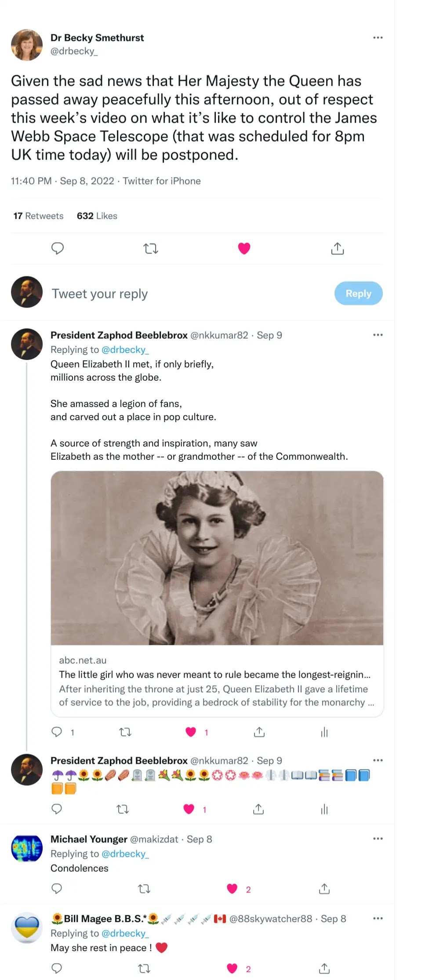
Task: Retweet the abc.net.au link card reply
Action: (125, 732)
